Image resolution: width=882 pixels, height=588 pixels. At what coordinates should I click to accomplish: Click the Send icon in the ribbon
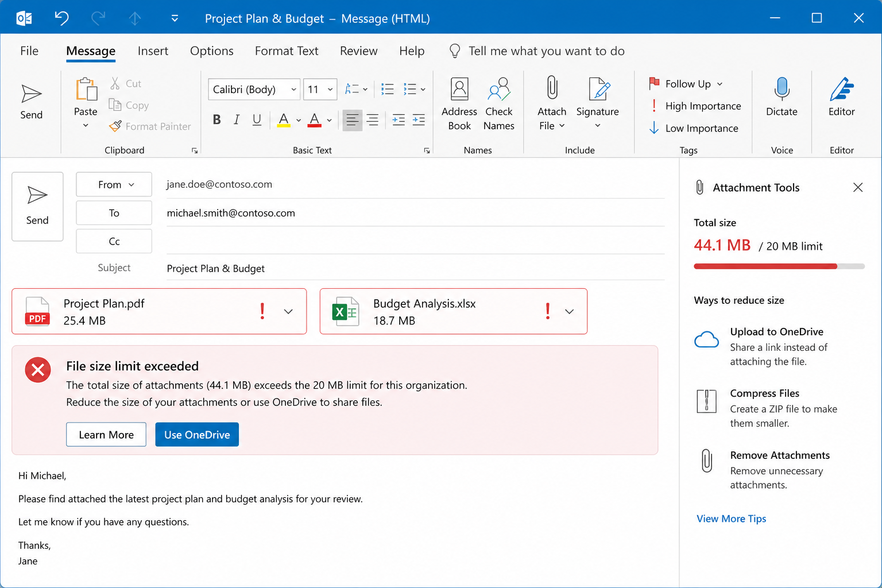[31, 94]
